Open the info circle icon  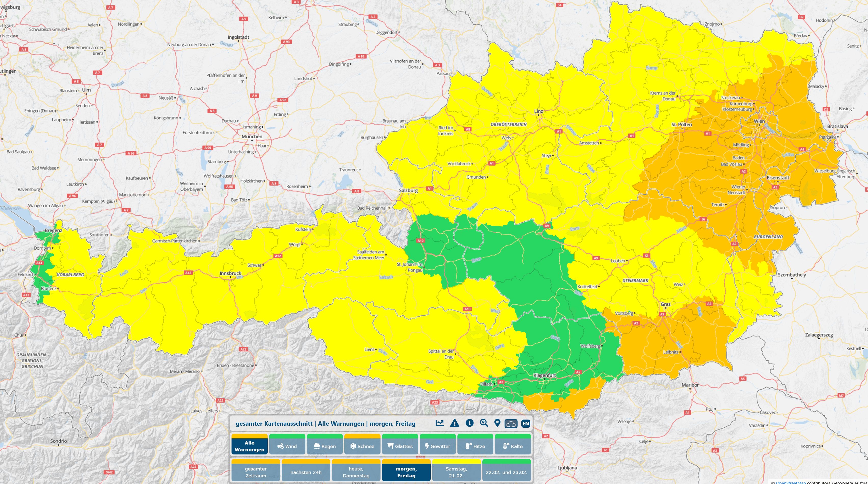pos(469,423)
